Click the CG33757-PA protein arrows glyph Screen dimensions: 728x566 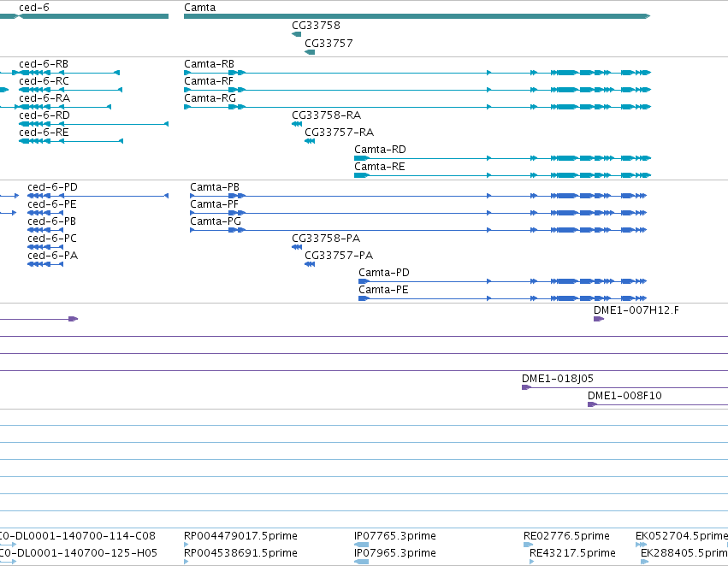310,264
